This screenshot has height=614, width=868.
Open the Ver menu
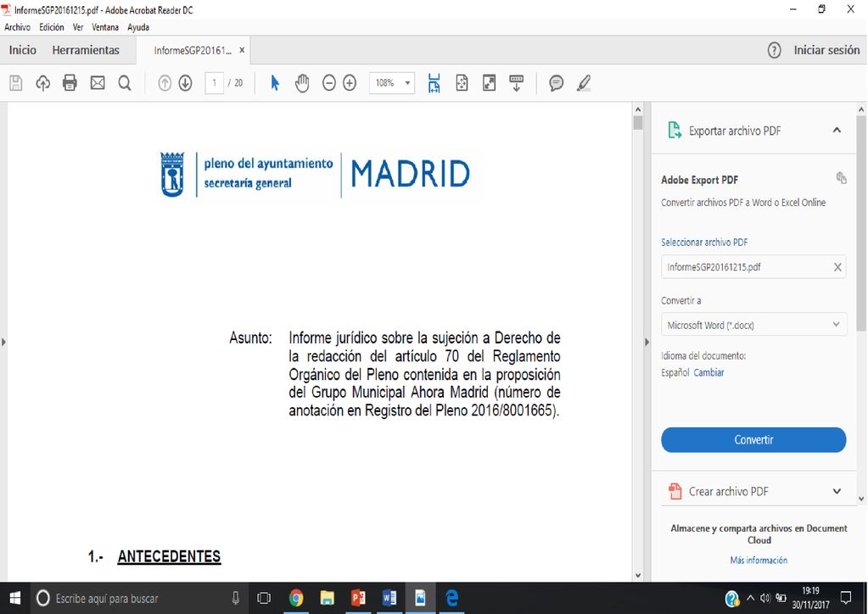coord(78,27)
